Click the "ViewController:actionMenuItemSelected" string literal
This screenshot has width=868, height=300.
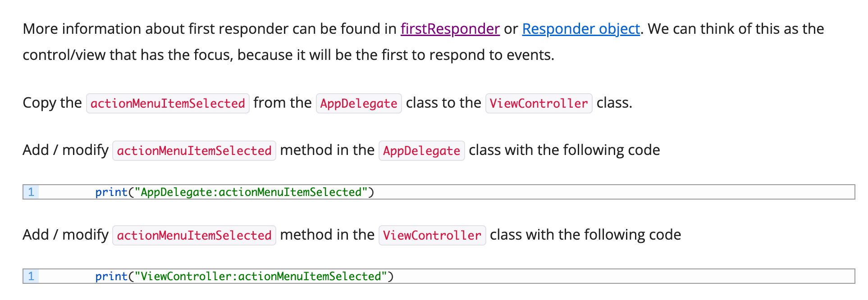pyautogui.click(x=261, y=277)
